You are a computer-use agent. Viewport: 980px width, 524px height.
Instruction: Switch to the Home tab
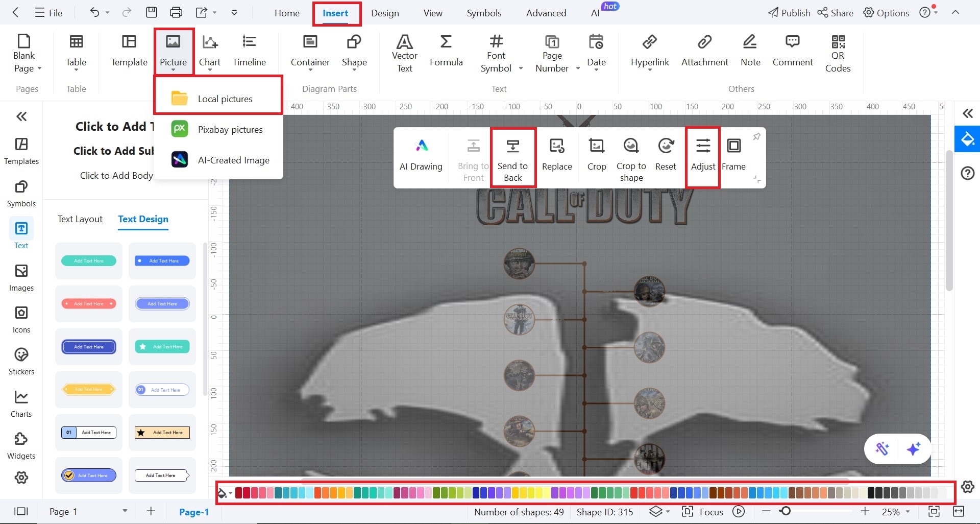point(287,13)
